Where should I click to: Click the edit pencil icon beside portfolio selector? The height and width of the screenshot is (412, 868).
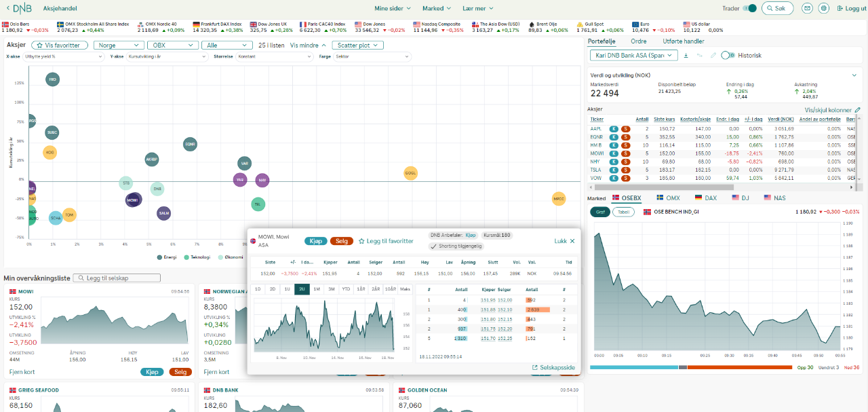(x=713, y=55)
